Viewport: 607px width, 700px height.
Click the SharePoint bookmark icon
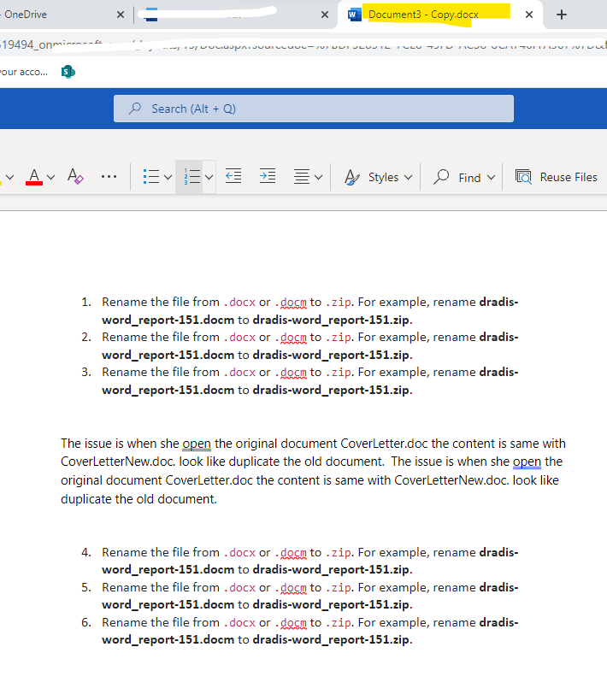[x=68, y=72]
